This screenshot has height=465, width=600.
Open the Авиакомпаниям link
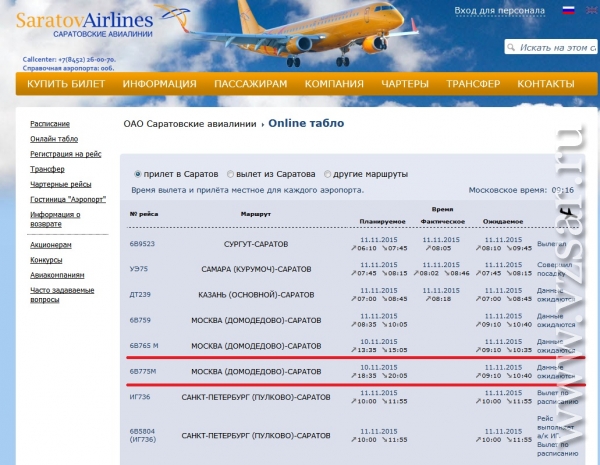click(x=57, y=275)
